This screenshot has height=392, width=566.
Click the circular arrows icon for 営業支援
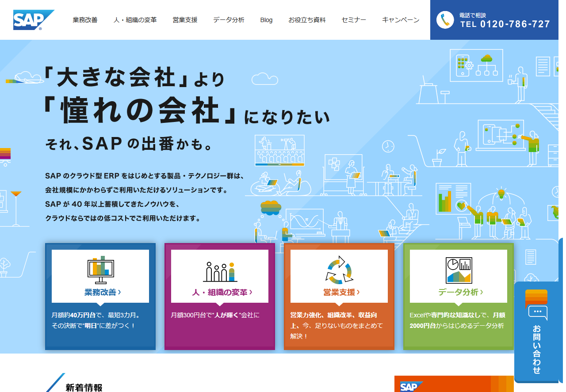[x=339, y=270]
